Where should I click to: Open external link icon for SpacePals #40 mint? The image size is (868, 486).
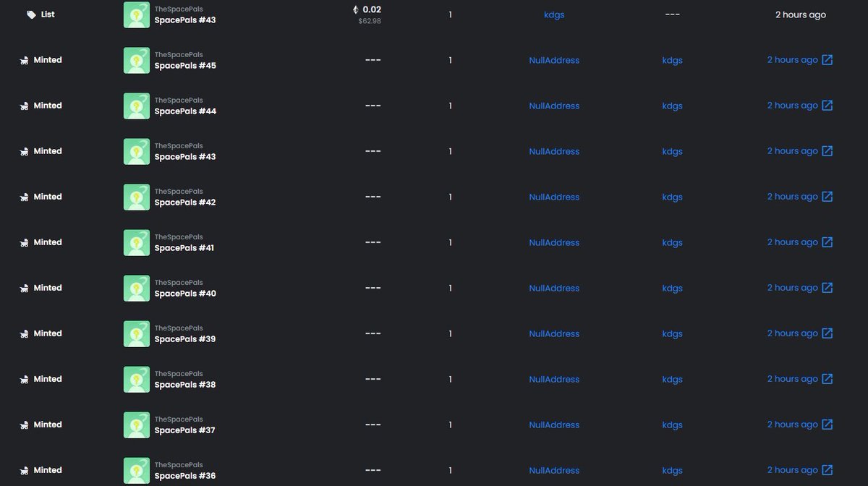click(x=827, y=288)
